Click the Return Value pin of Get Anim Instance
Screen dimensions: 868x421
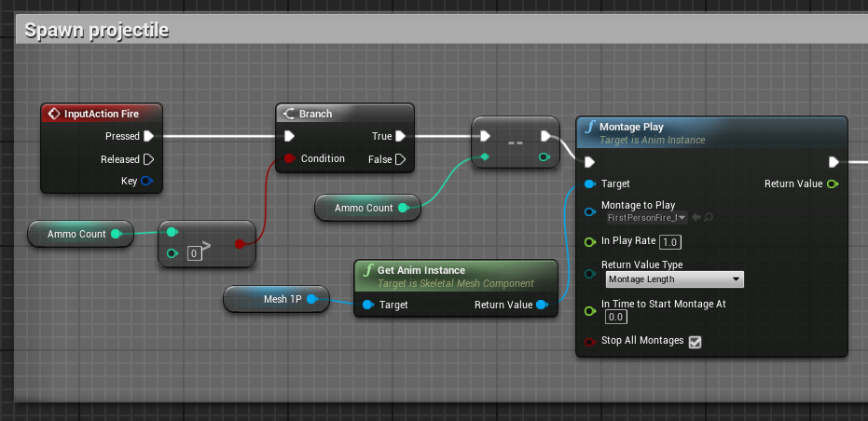tap(542, 305)
